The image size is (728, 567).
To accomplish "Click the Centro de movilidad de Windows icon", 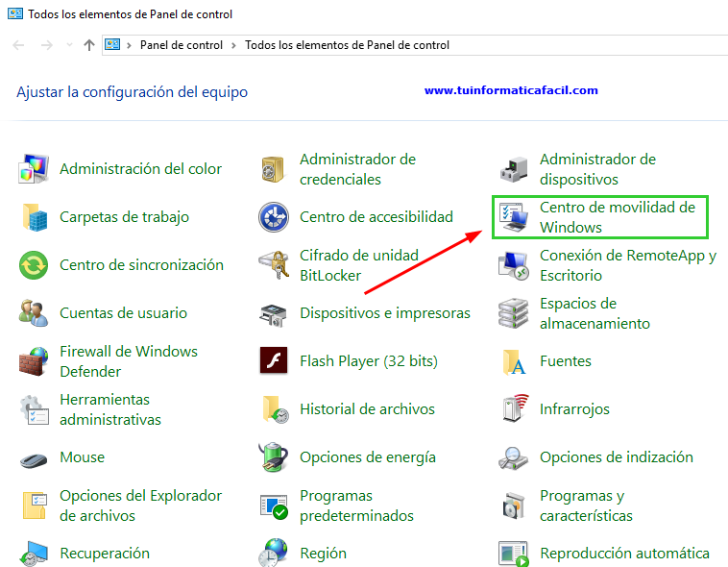I will pyautogui.click(x=513, y=217).
